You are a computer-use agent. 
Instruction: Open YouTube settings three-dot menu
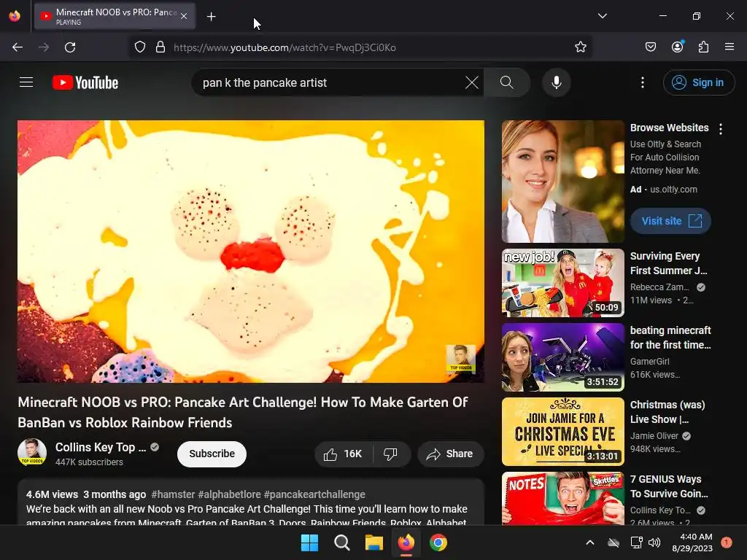pyautogui.click(x=642, y=82)
